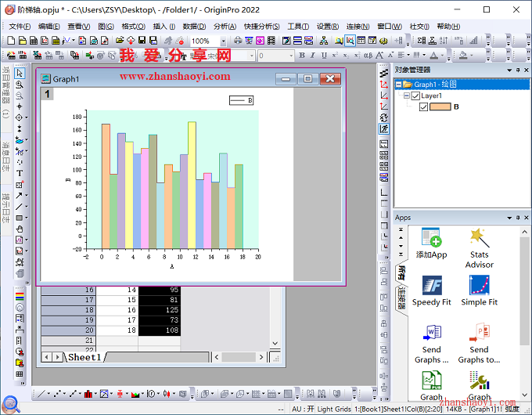
Task: Launch the Speedy Fit app
Action: (x=431, y=290)
